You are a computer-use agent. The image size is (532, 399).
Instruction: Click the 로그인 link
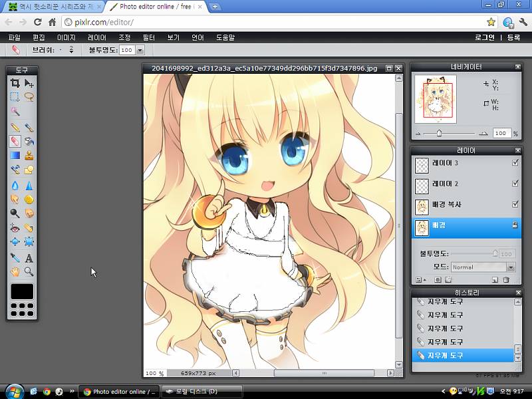coord(485,38)
